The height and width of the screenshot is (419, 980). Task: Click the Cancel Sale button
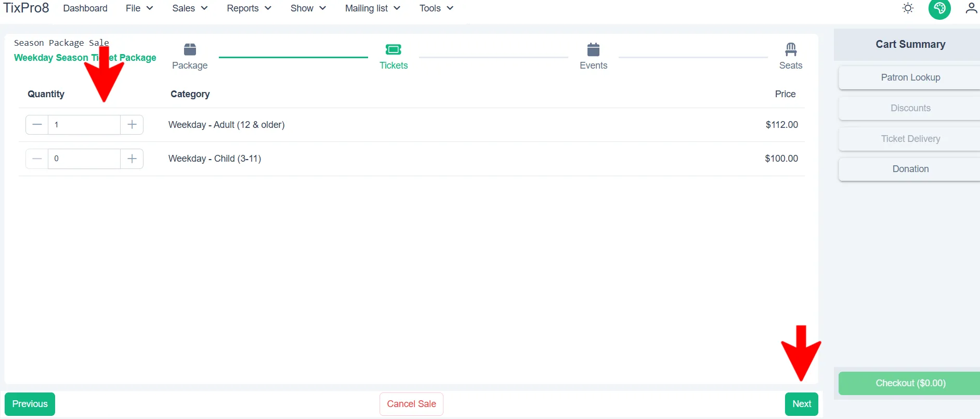(x=411, y=404)
